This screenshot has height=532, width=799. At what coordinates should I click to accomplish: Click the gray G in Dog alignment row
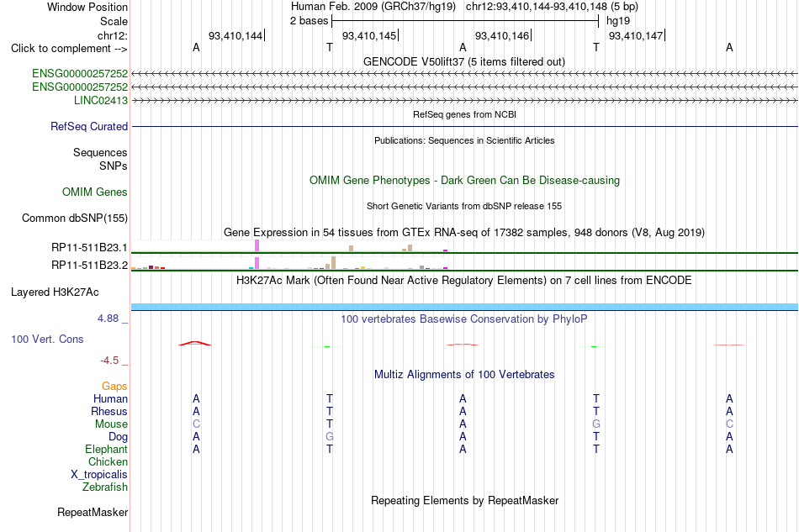coord(330,437)
